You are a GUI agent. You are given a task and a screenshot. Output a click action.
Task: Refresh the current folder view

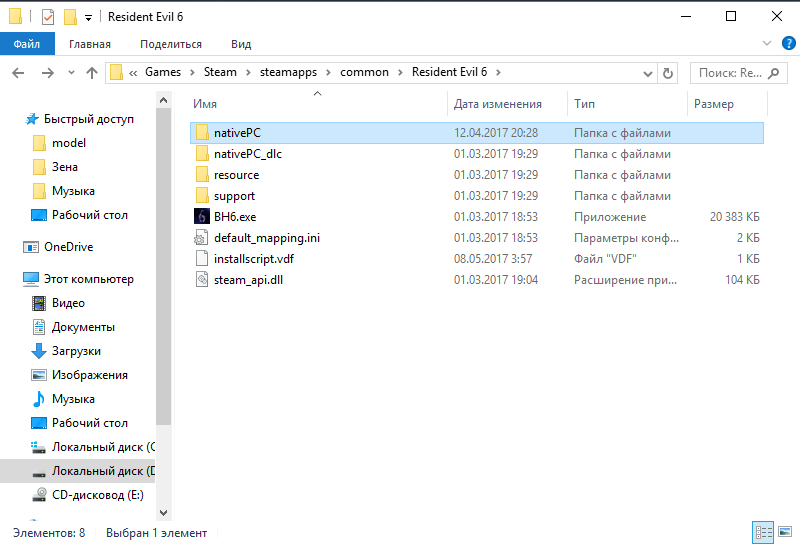click(x=667, y=73)
